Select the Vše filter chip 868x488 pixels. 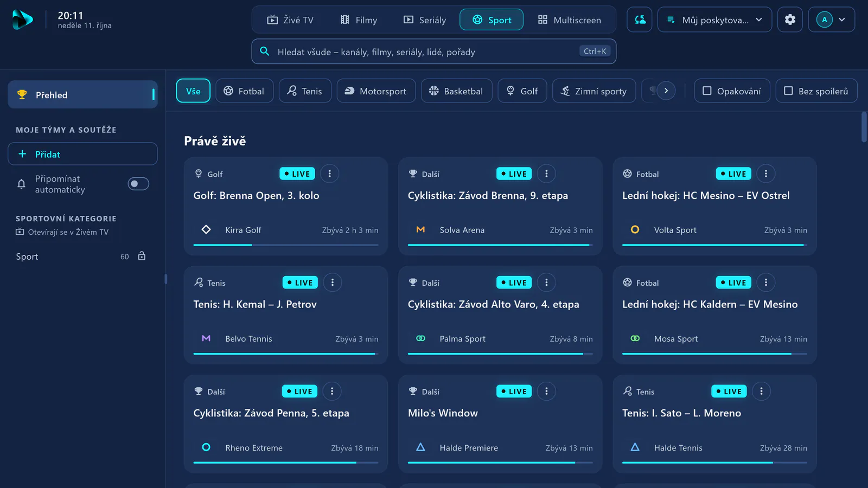pyautogui.click(x=193, y=91)
